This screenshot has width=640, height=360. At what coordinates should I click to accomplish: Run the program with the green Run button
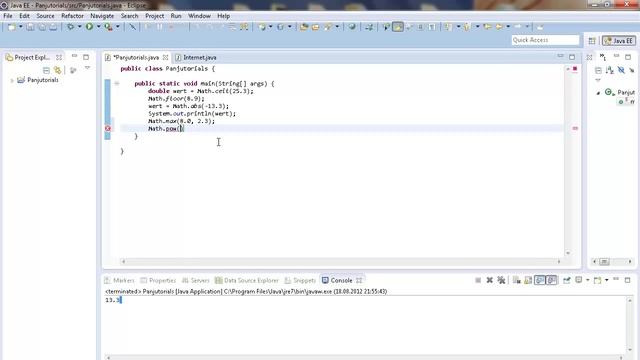point(89,27)
